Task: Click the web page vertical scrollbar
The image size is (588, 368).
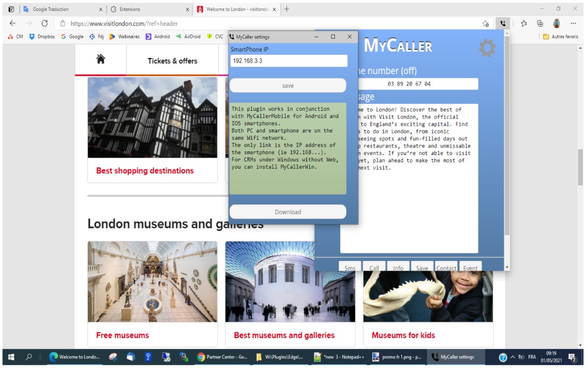Action: [x=580, y=167]
